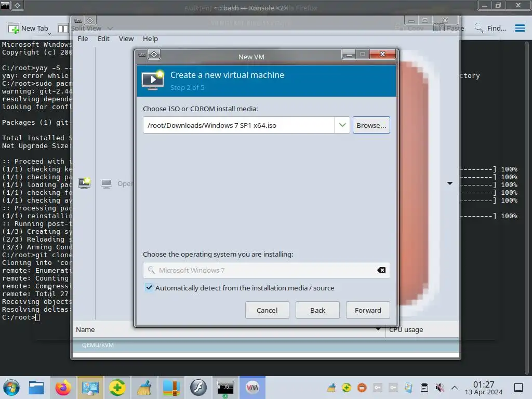Screen dimensions: 532x399
Task: Clear the Microsoft Windows 7 OS entry
Action: pos(381,270)
